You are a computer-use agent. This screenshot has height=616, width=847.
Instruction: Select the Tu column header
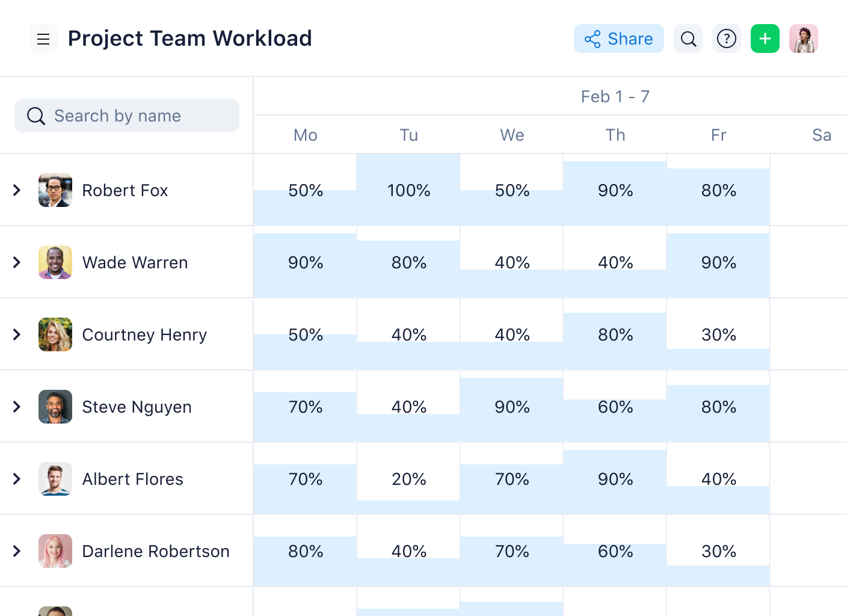409,135
